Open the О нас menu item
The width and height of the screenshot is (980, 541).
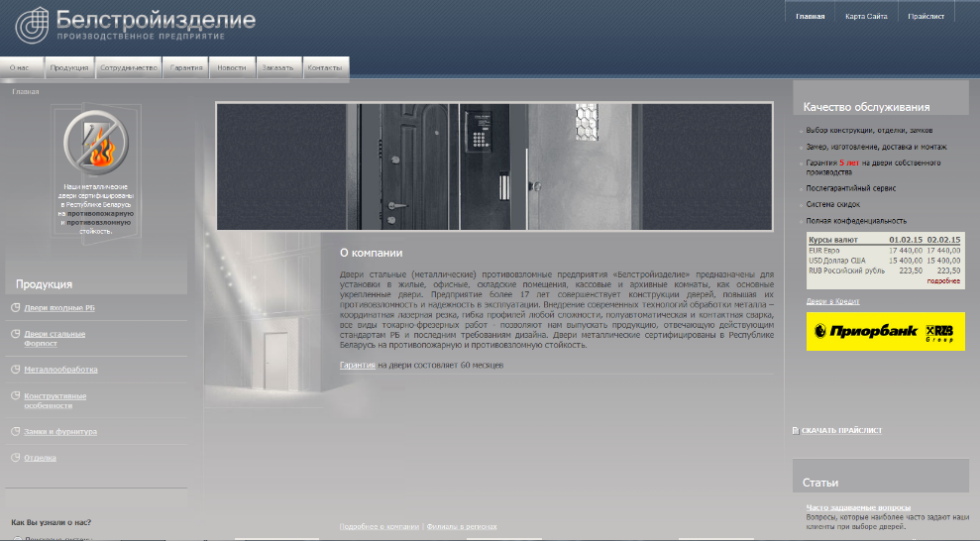tap(20, 67)
